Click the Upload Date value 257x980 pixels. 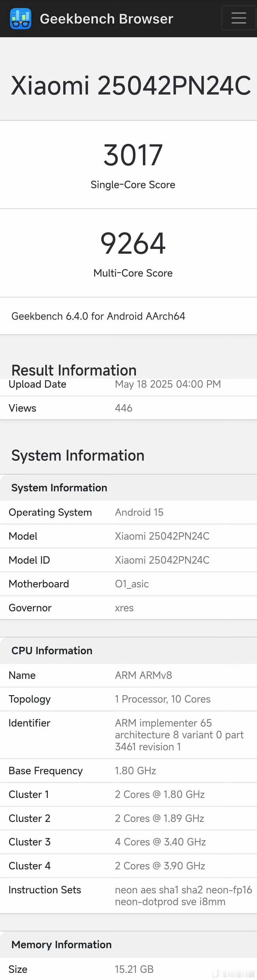click(x=167, y=384)
